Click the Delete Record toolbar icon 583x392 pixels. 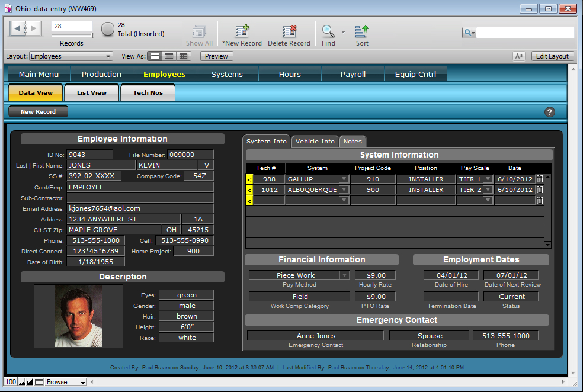pyautogui.click(x=289, y=32)
